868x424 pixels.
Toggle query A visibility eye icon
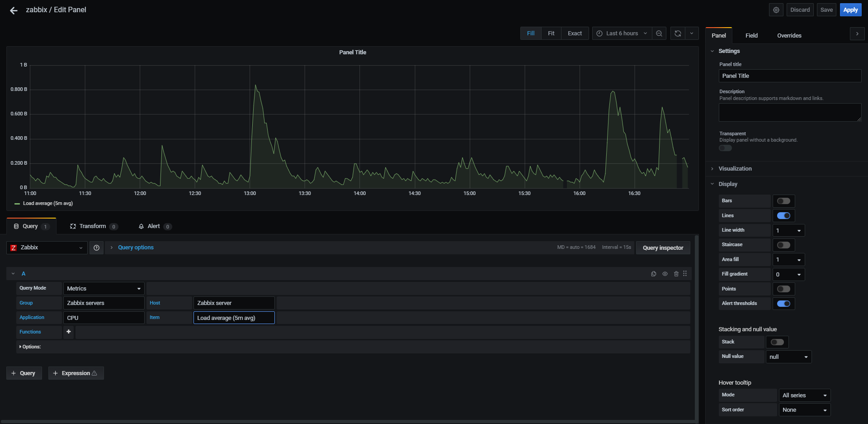coord(665,274)
